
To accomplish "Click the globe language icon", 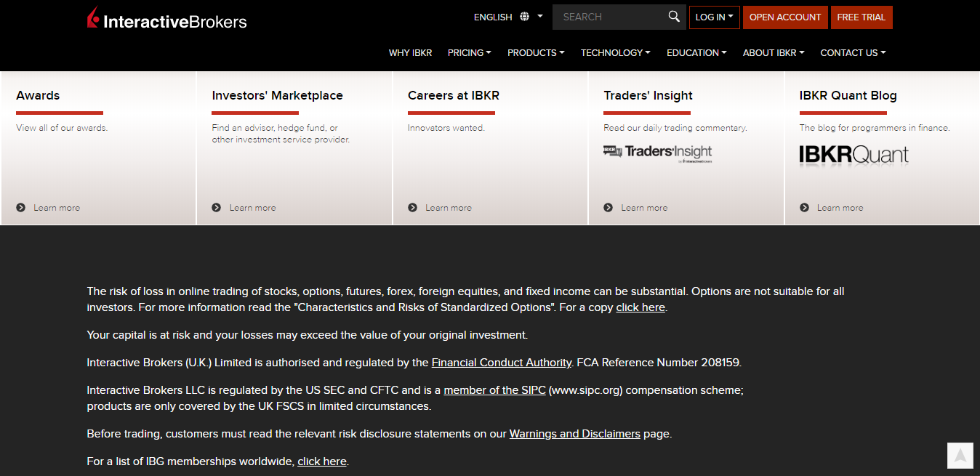I will (525, 17).
